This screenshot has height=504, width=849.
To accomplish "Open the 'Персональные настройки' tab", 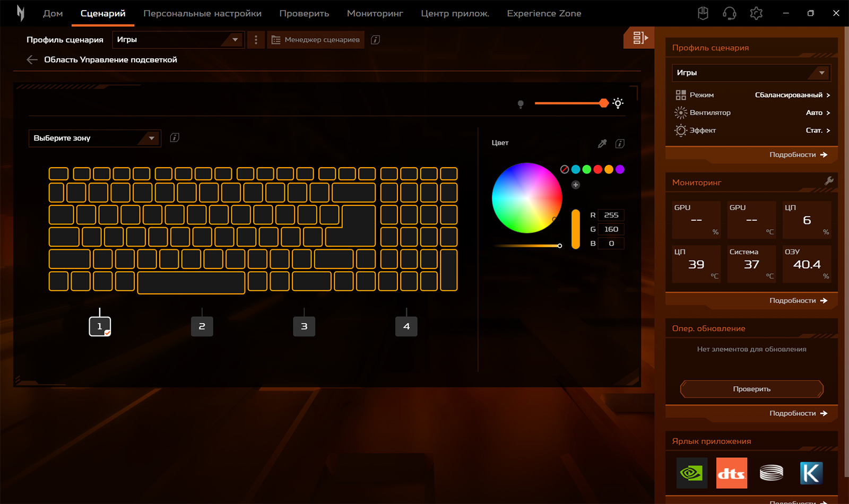I will point(202,13).
